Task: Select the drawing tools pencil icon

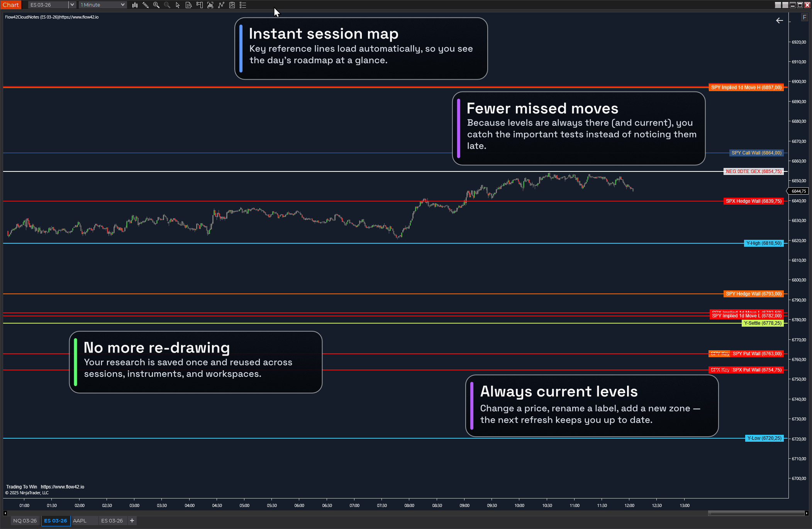Action: coord(146,5)
